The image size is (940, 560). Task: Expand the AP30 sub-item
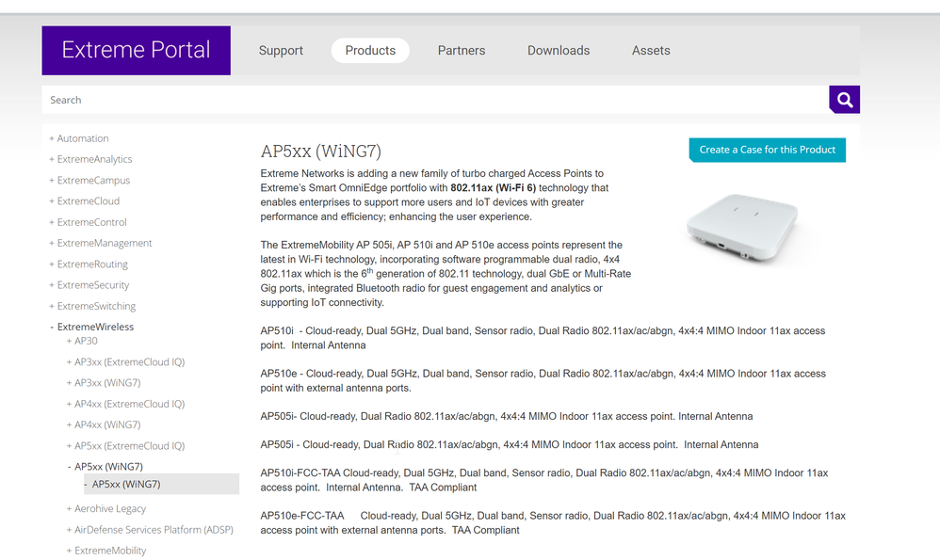82,341
